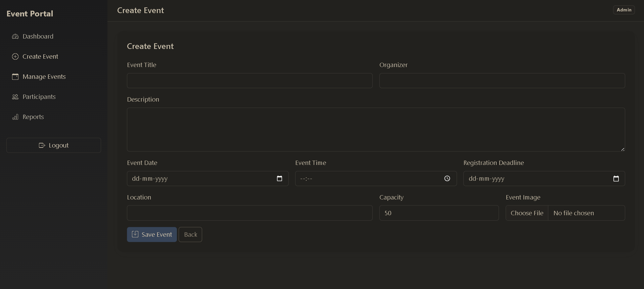Click the Back button
The height and width of the screenshot is (289, 644).
190,235
